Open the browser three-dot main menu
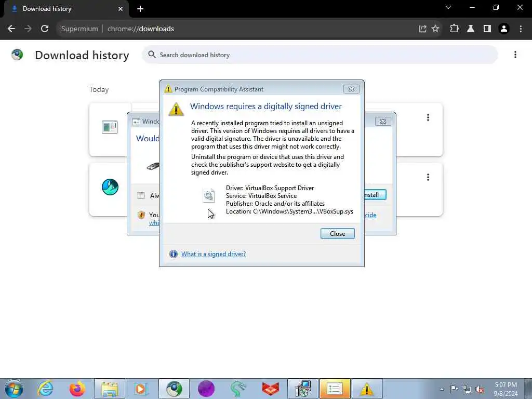The image size is (532, 399). [521, 29]
